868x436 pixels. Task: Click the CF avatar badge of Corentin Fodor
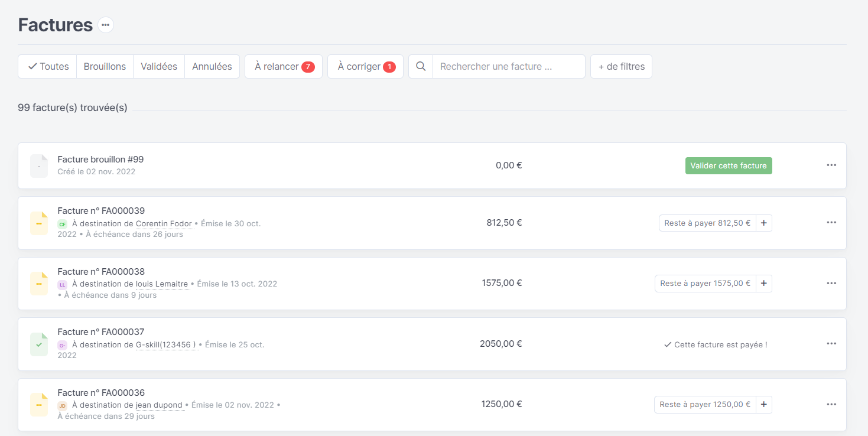point(63,224)
